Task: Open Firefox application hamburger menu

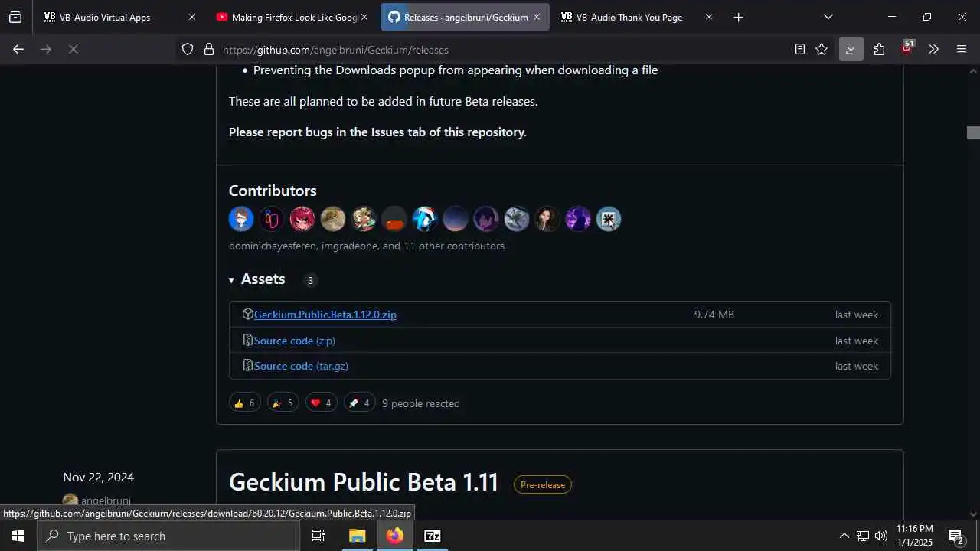Action: [962, 49]
